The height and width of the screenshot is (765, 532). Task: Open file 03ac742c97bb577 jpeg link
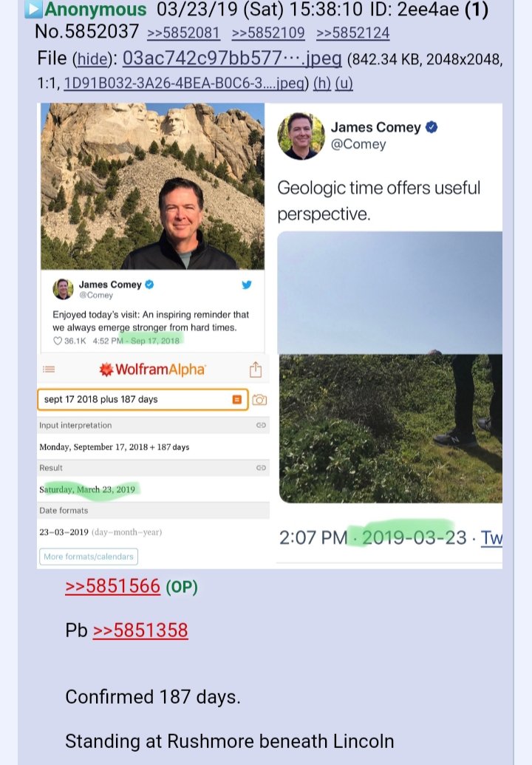point(231,58)
